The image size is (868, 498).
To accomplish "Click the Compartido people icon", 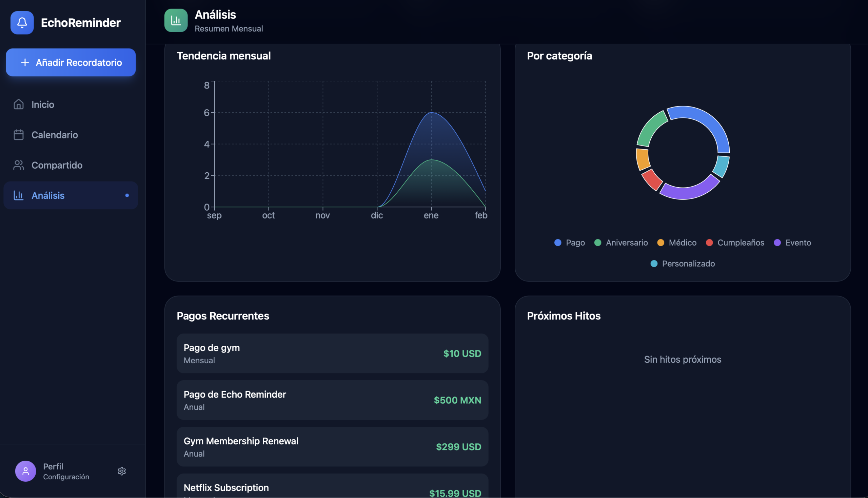I will click(18, 165).
